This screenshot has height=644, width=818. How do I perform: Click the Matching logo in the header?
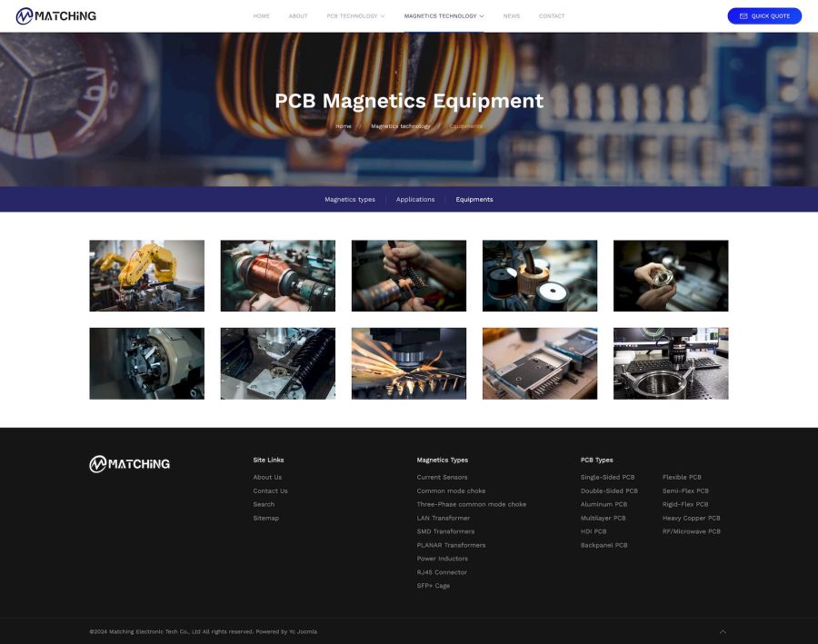pyautogui.click(x=56, y=15)
